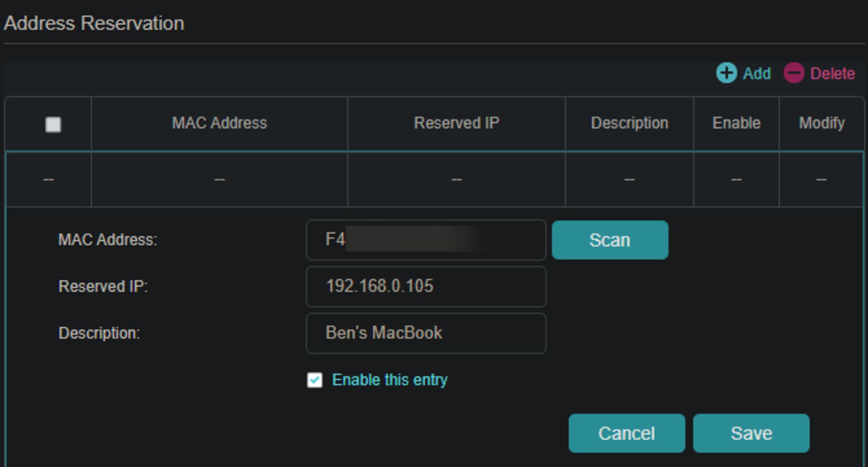
Task: Click the Delete text link
Action: (x=832, y=74)
